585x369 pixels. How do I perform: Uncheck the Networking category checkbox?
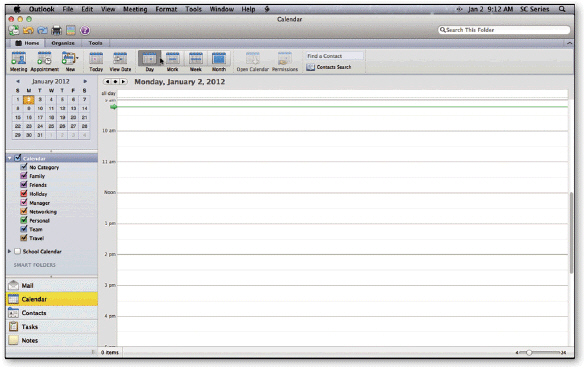(x=24, y=212)
